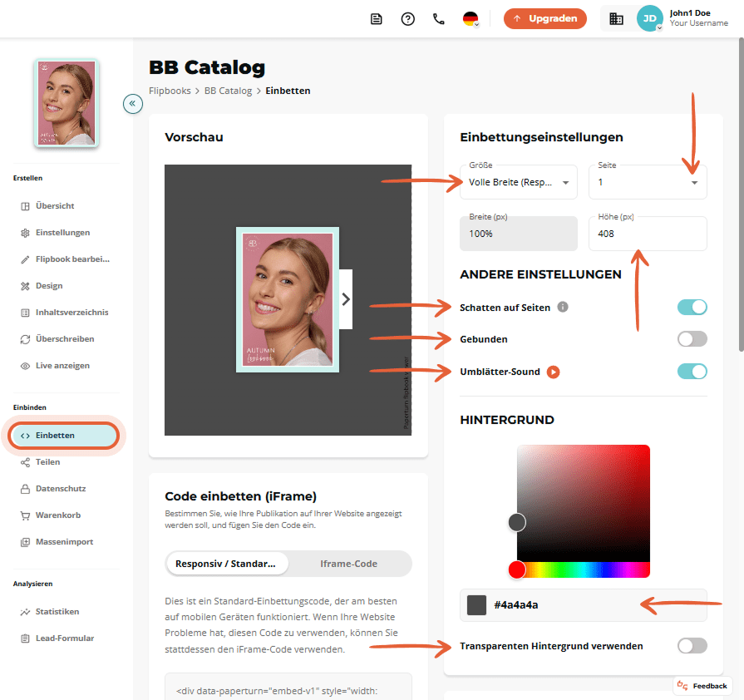The image size is (744, 700).
Task: Enable Transparenten Hintergrund verwenden switch
Action: [692, 645]
